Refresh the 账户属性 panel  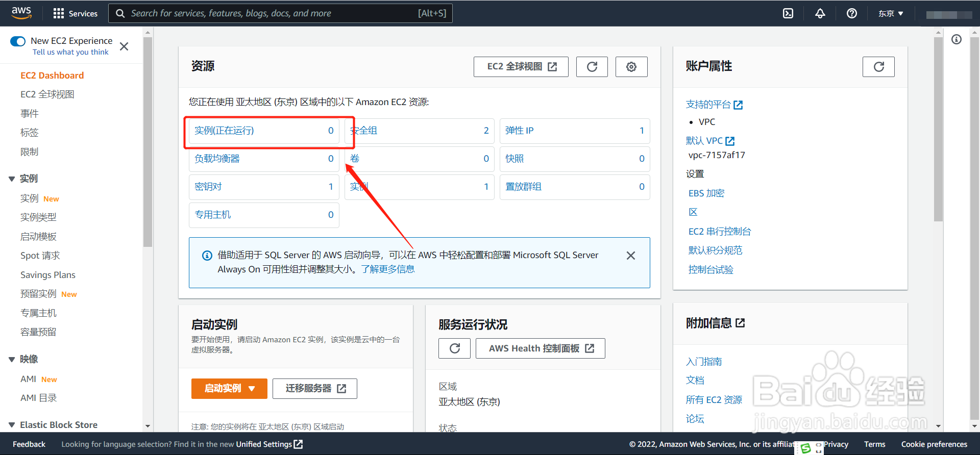coord(878,67)
